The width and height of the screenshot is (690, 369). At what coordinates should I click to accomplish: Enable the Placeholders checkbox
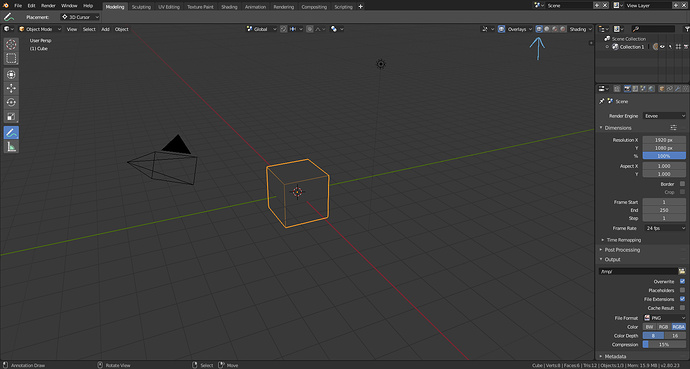tap(683, 290)
